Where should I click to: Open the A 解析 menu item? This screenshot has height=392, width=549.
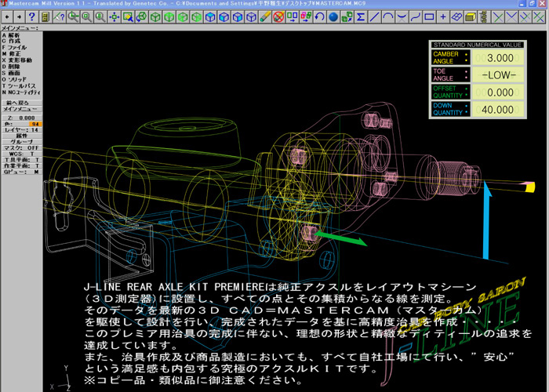11,35
